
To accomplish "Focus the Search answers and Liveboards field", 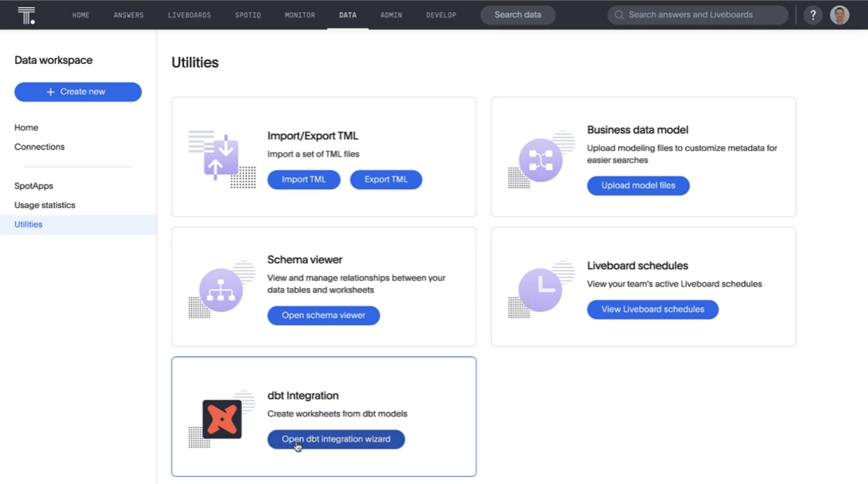I will click(697, 15).
